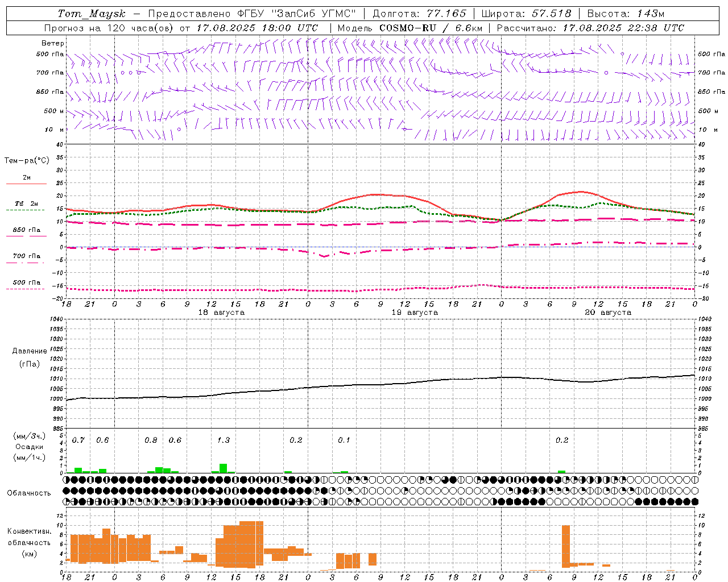
Task: Click the 'Конвективн.' convective cloud label
Action: 30,531
